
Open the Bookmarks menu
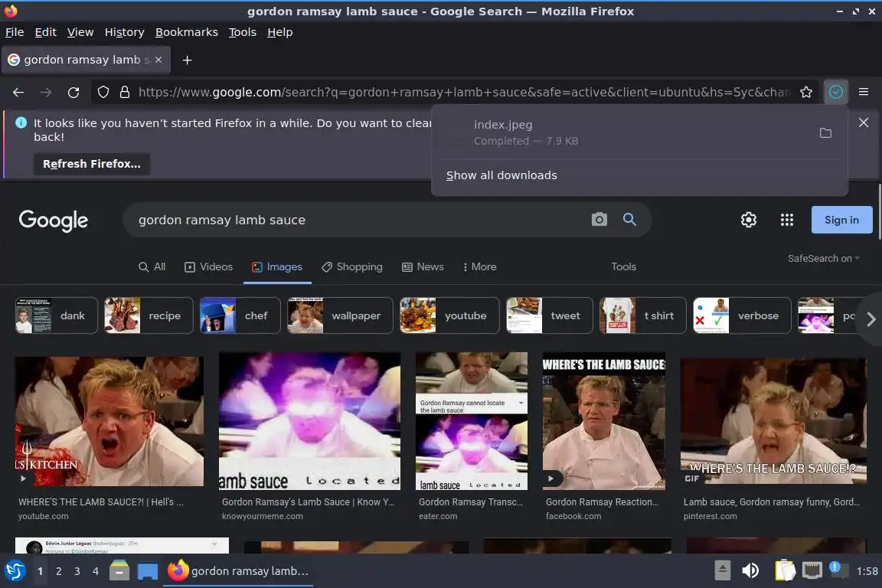187,32
